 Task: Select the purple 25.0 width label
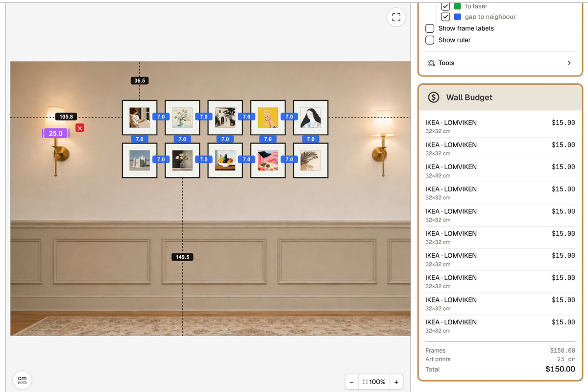point(56,133)
